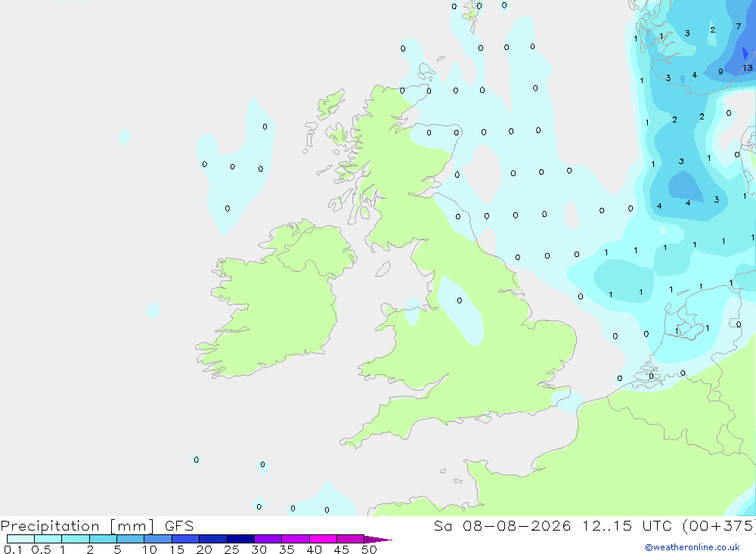Viewport: 756px width, 554px height.
Task: Click the 35–40 mm legend color swatch
Action: coord(296,539)
